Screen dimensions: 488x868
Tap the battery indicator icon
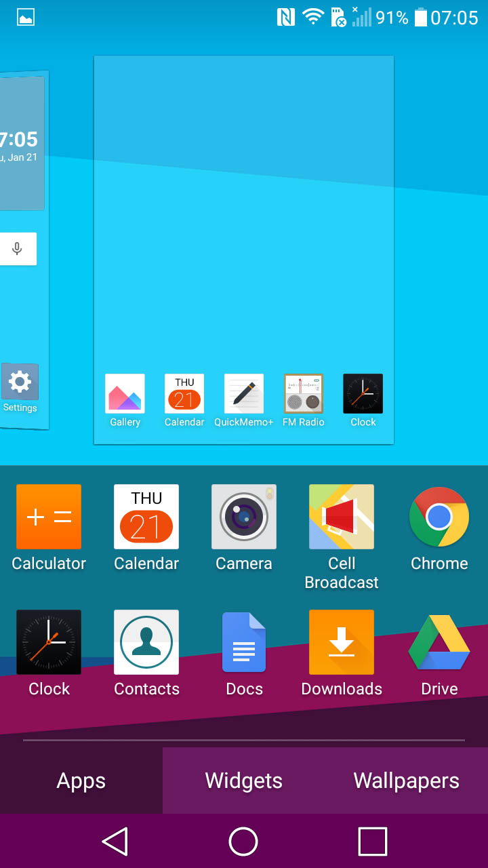click(421, 18)
